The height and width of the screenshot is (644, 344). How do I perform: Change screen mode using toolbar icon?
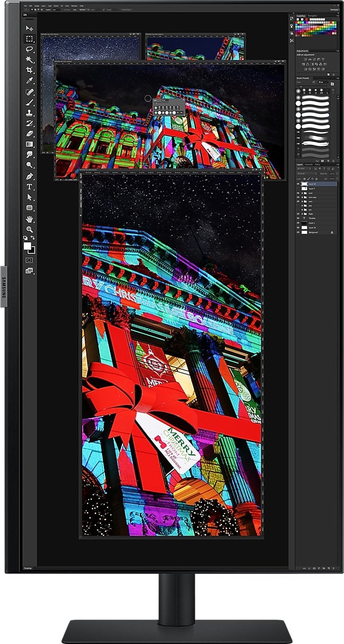[29, 270]
